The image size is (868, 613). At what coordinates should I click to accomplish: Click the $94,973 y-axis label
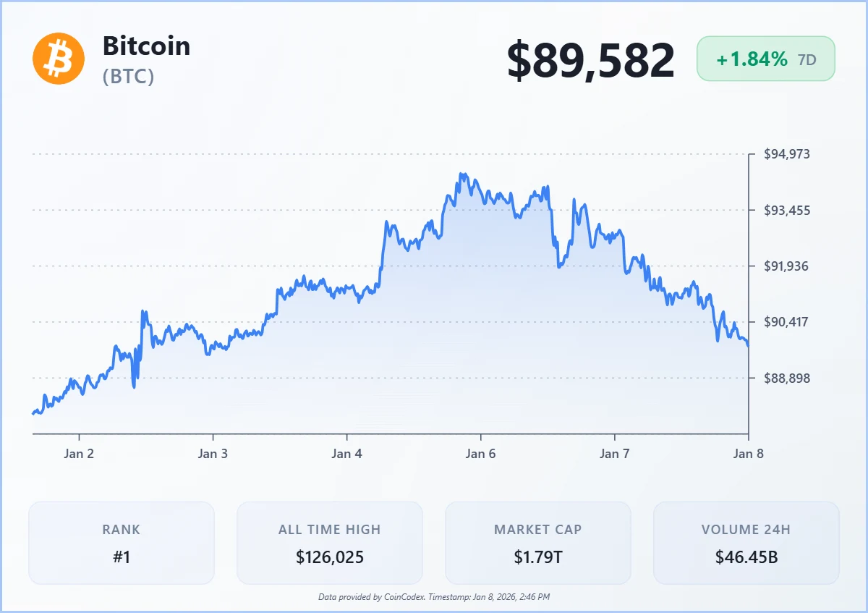(787, 154)
